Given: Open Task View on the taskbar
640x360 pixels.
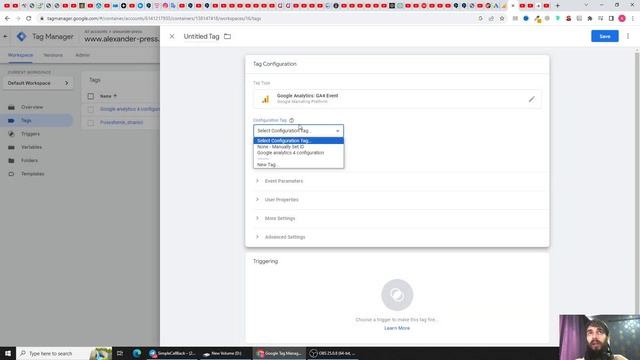Looking at the screenshot, I should (120, 353).
